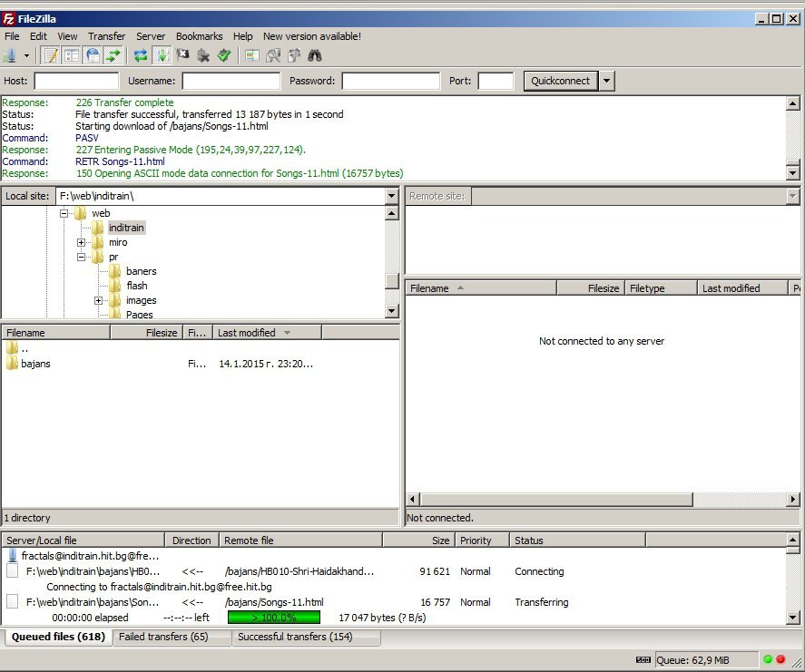Screen dimensions: 805x672
Task: Select the 'flash' folder in the tree
Action: pos(136,286)
